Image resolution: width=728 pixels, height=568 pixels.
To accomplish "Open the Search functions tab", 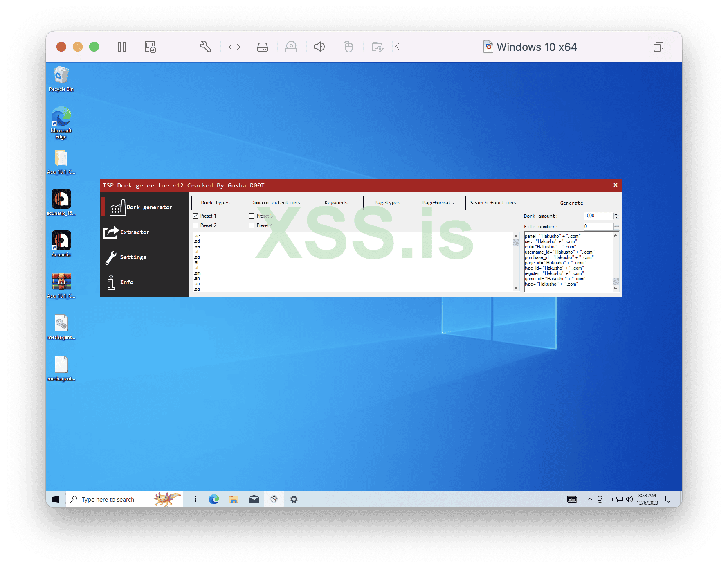I will (493, 203).
